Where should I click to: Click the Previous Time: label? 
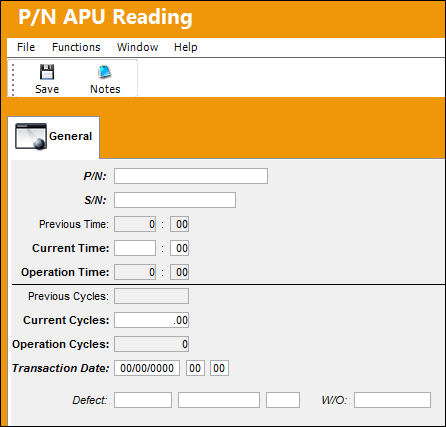(74, 224)
